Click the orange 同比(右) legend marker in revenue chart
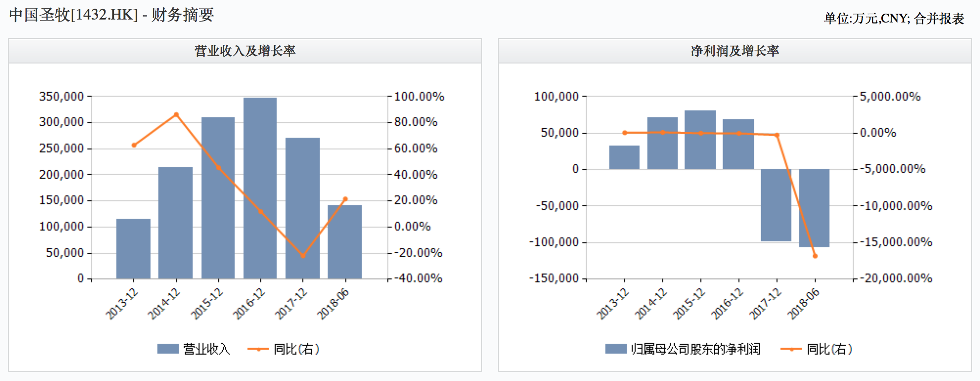Viewport: 980px width, 381px height. [258, 349]
